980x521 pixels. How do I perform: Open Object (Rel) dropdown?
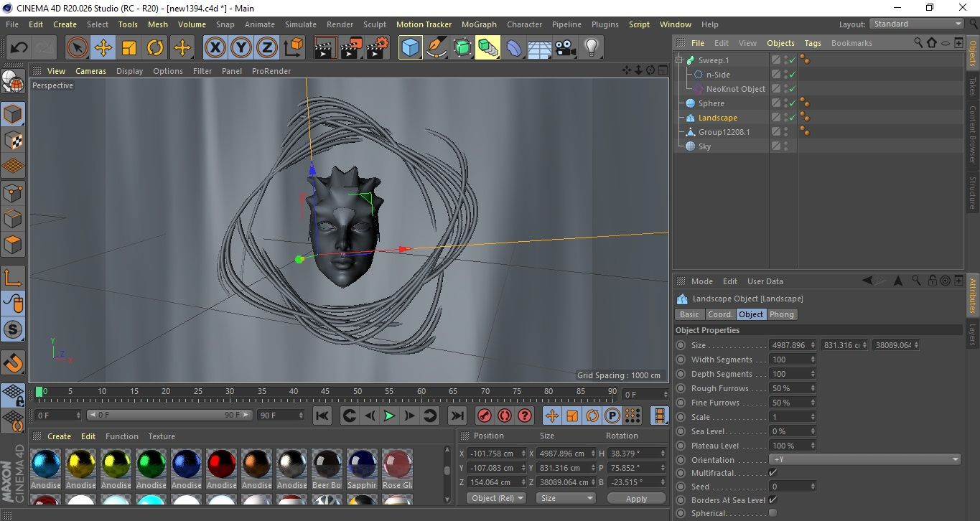496,498
